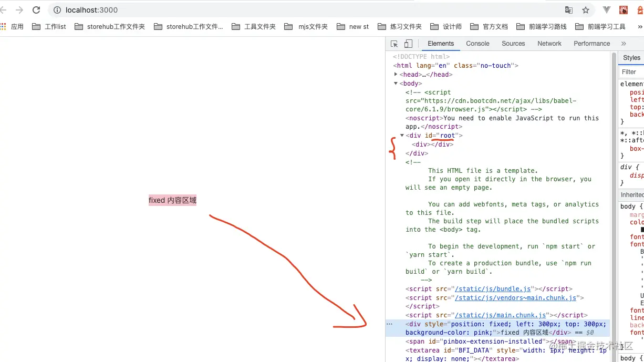This screenshot has height=362, width=644.
Task: Open the red bug extension icon
Action: 624,10
